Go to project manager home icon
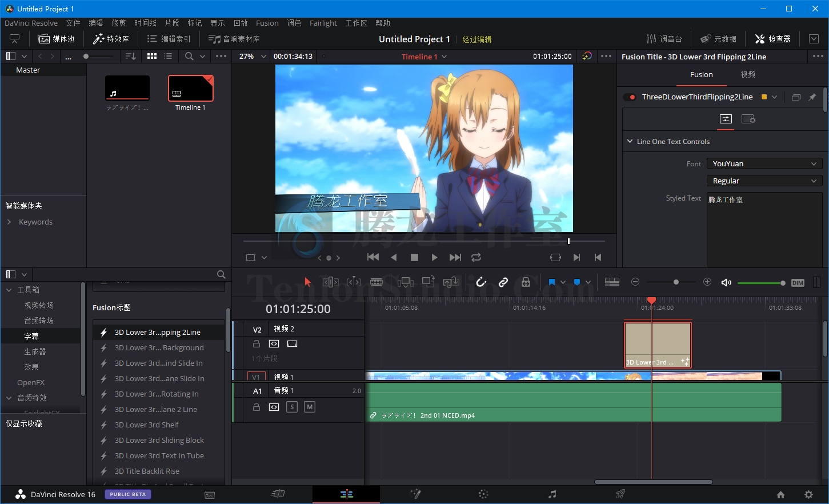Screen dimensions: 829x504 point(780,495)
